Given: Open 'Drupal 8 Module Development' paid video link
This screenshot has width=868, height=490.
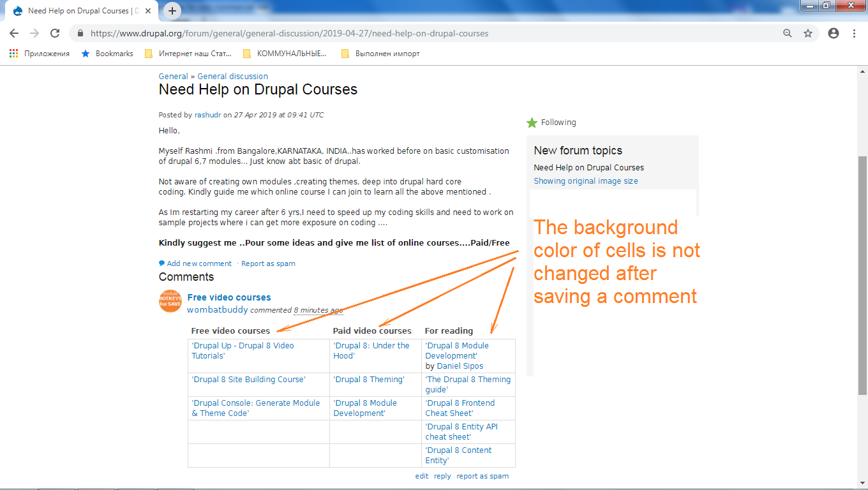Looking at the screenshot, I should [x=365, y=408].
